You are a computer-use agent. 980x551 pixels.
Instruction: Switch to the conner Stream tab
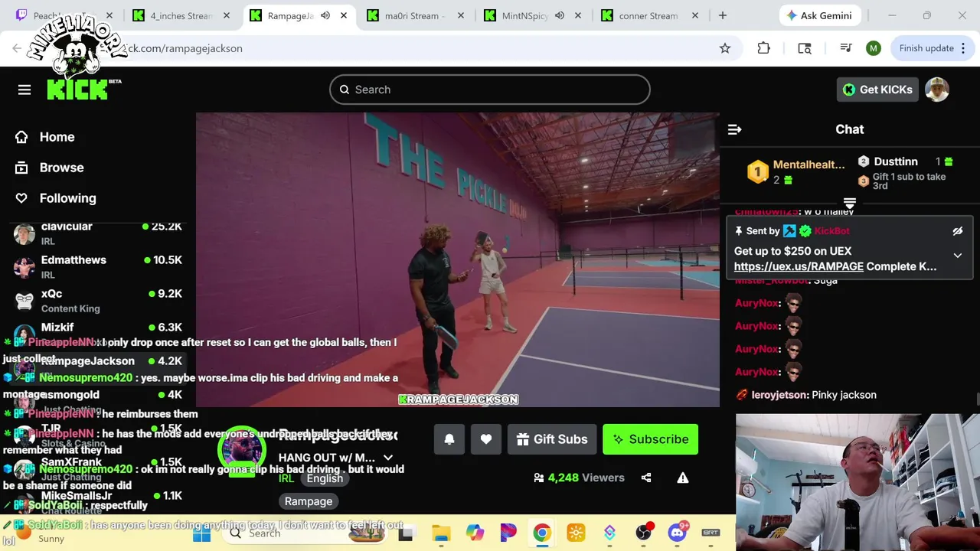(x=648, y=15)
